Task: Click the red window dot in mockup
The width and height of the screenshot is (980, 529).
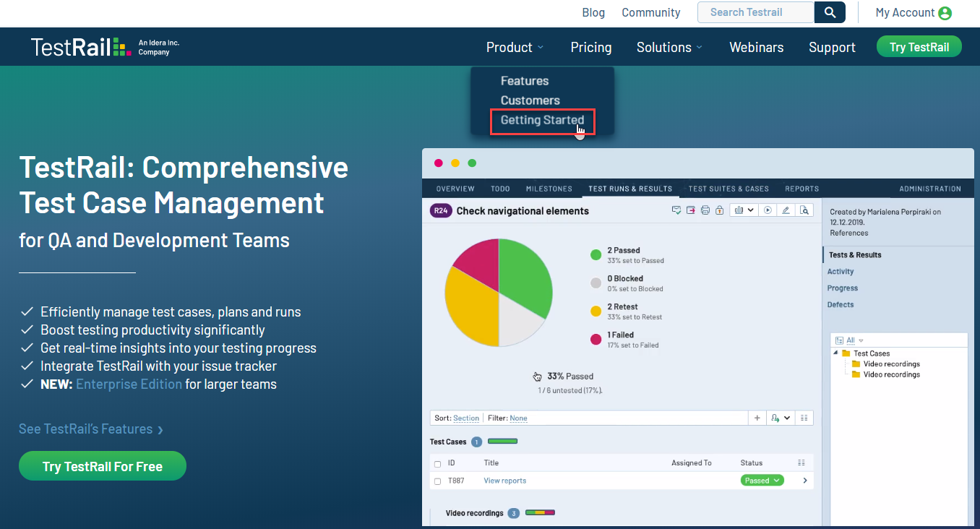Action: tap(439, 163)
